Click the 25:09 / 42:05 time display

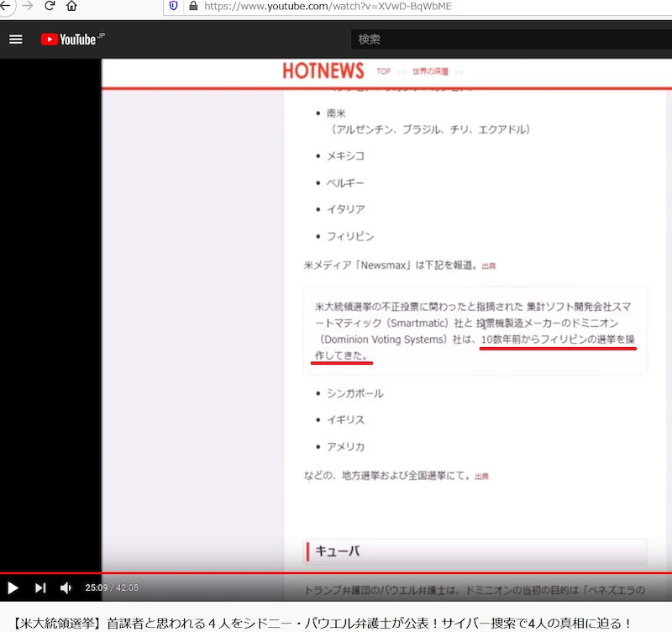[112, 587]
